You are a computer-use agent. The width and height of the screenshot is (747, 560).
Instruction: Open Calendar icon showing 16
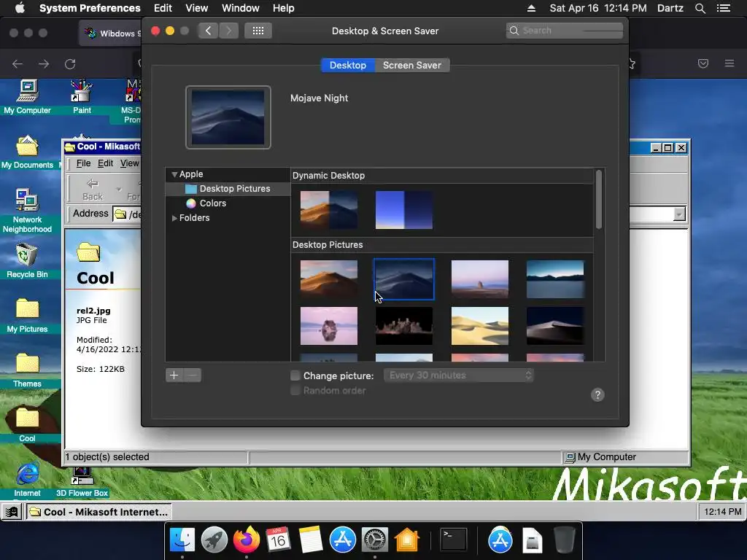[x=278, y=540]
